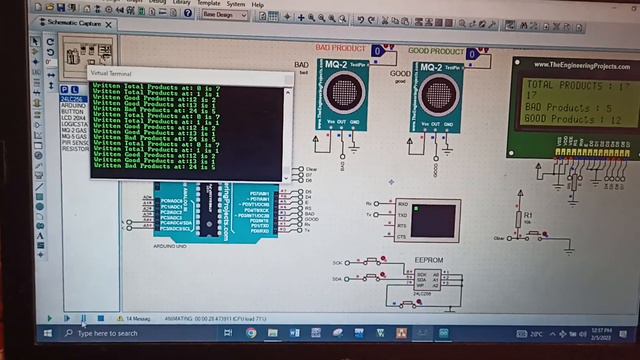Rotate anti-clockwise using the rotation icon

(x=51, y=52)
